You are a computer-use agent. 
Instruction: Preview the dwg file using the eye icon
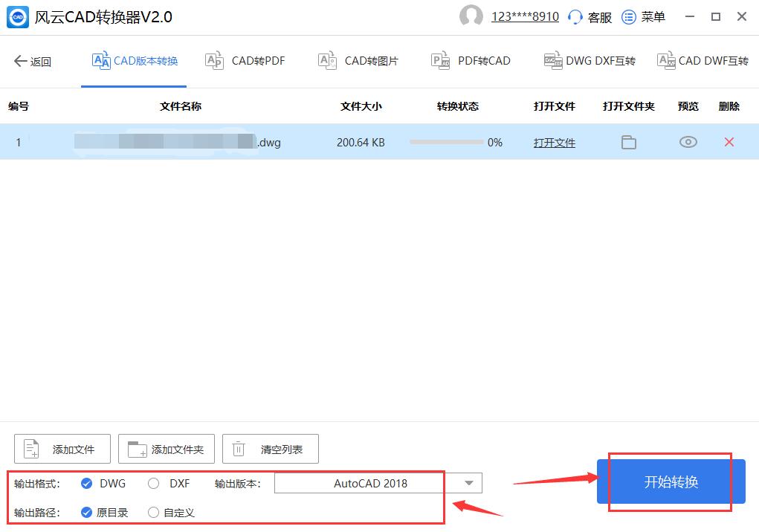pos(688,142)
